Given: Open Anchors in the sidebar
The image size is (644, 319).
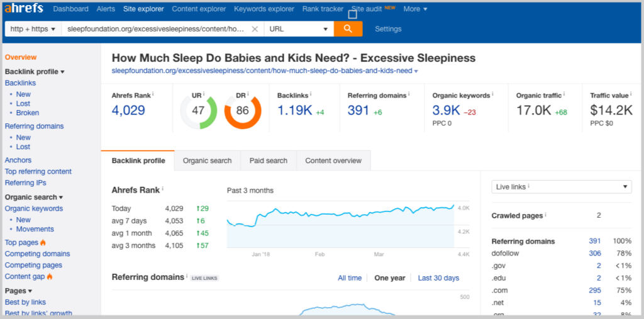Looking at the screenshot, I should coord(18,160).
